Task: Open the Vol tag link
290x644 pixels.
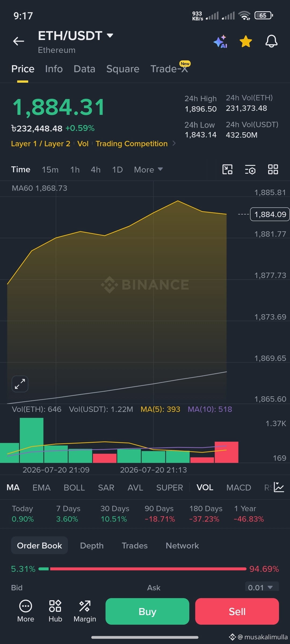Action: 83,144
